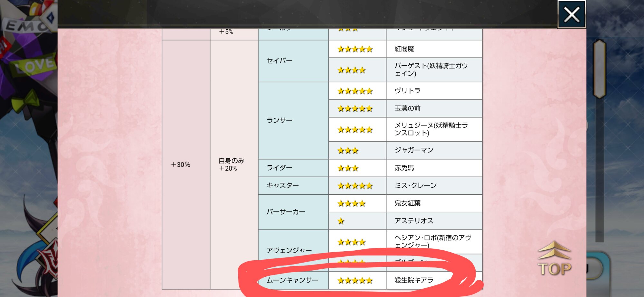Click the five-star rating beside 紅閻魔

[355, 49]
